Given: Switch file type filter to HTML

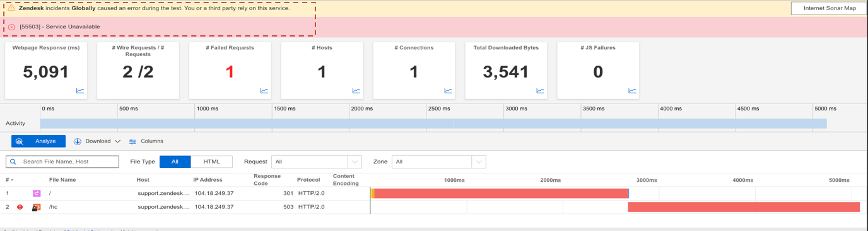Looking at the screenshot, I should tap(212, 162).
